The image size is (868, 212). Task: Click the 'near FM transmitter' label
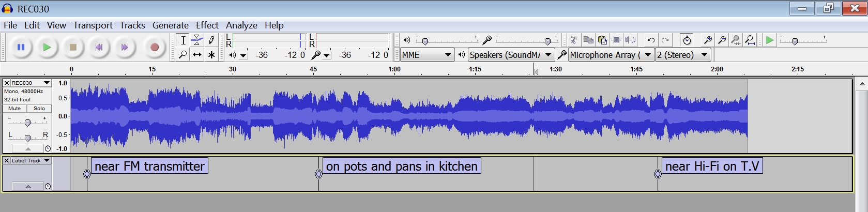pyautogui.click(x=149, y=166)
